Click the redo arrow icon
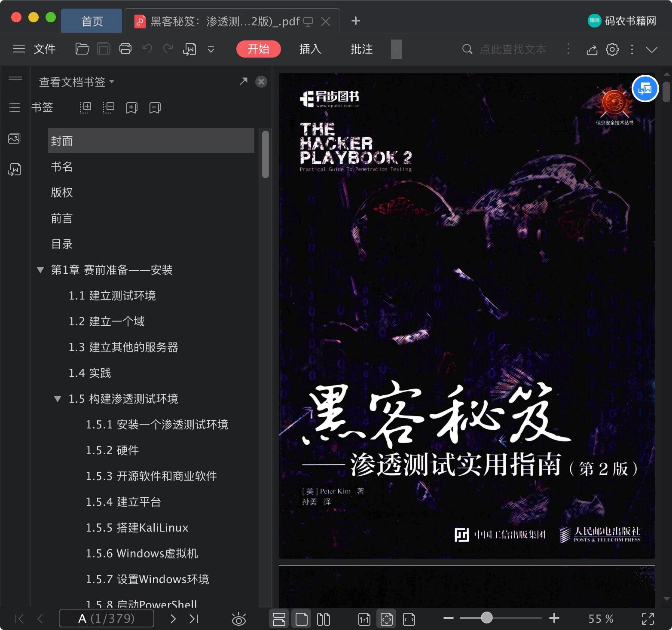672x630 pixels. [x=168, y=49]
